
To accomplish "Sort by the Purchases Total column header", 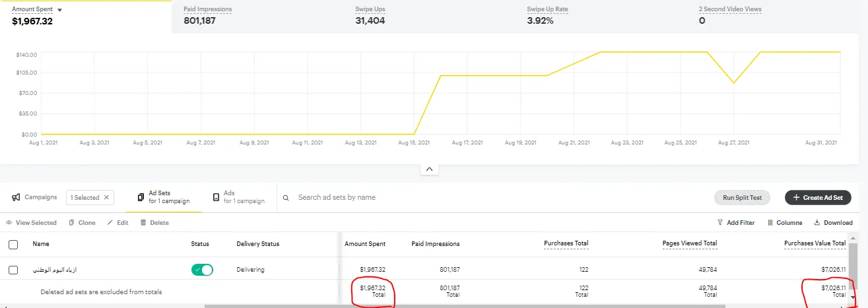I will pyautogui.click(x=566, y=244).
